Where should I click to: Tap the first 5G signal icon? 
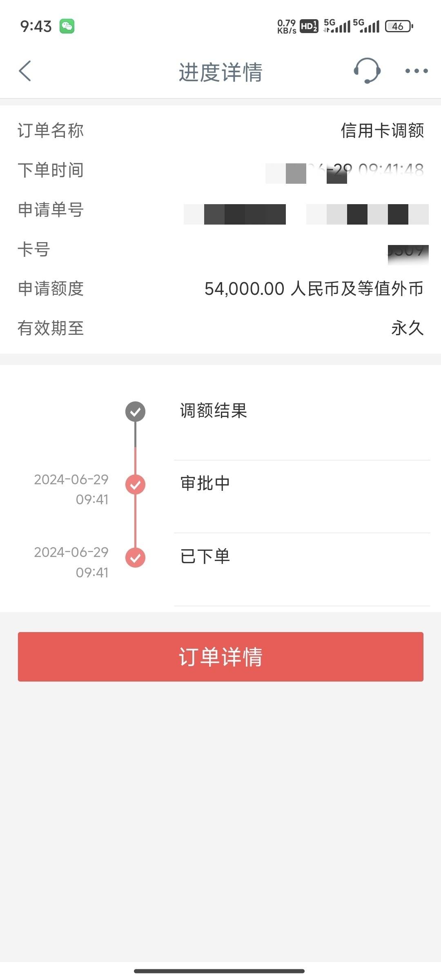pos(337,26)
